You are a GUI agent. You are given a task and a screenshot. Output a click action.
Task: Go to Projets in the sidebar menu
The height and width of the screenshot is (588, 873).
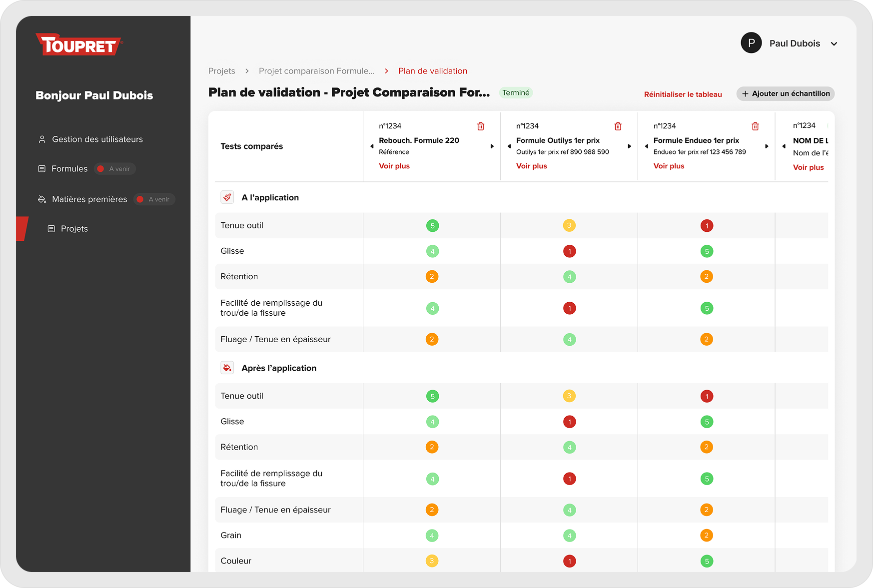74,229
